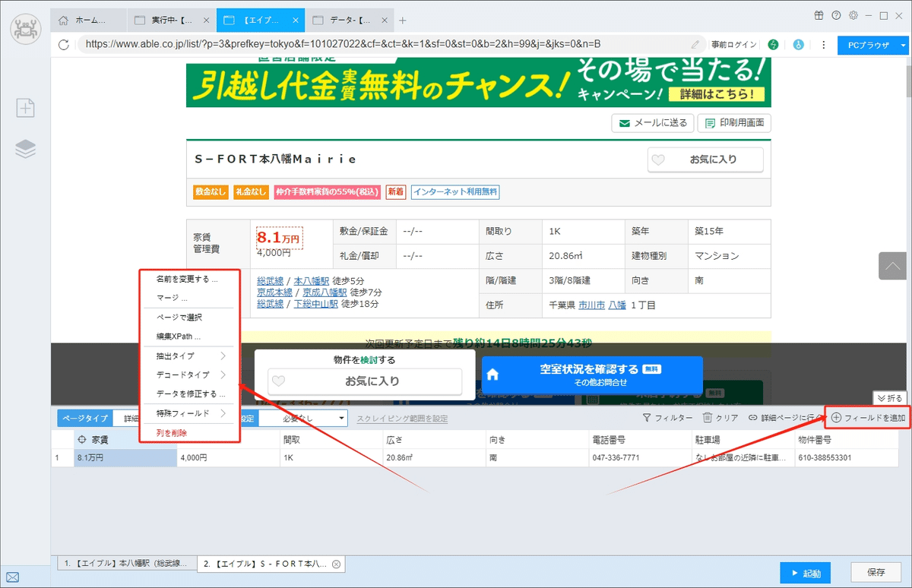Image resolution: width=912 pixels, height=588 pixels.
Task: Click top お気に入り favorite button
Action: tap(705, 160)
